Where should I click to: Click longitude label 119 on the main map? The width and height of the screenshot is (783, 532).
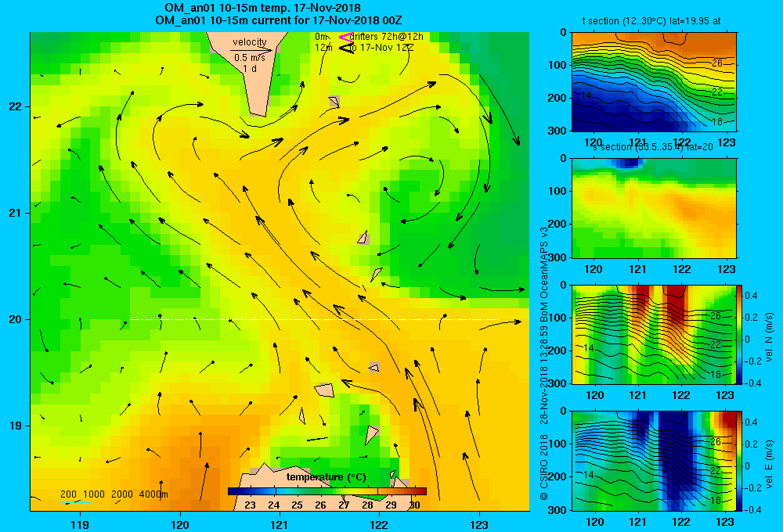[x=80, y=524]
